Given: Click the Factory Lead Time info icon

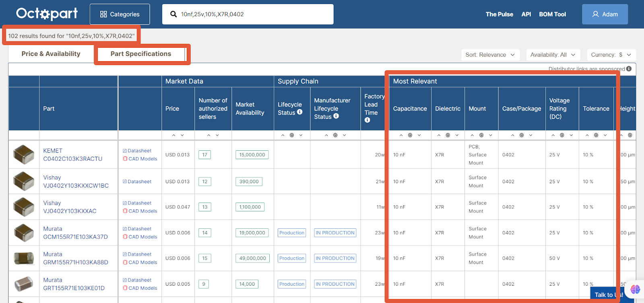Looking at the screenshot, I should tap(367, 120).
